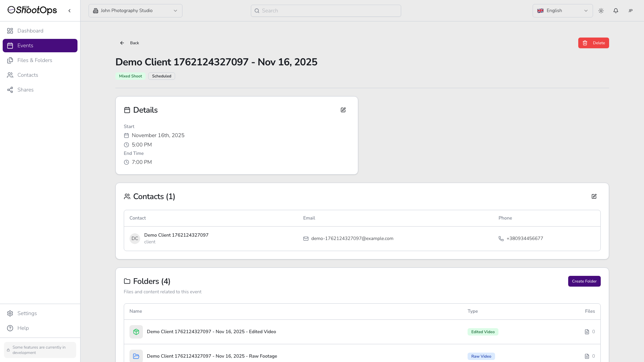644x362 pixels.
Task: Click the Create Folder button
Action: pyautogui.click(x=584, y=281)
